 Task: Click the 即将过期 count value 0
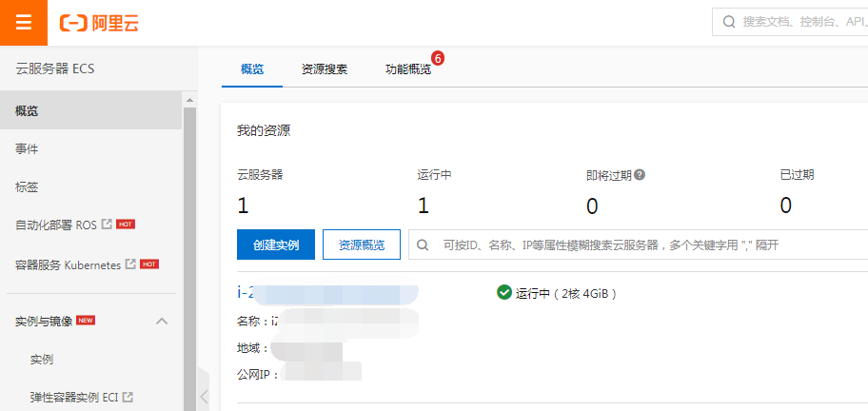592,205
